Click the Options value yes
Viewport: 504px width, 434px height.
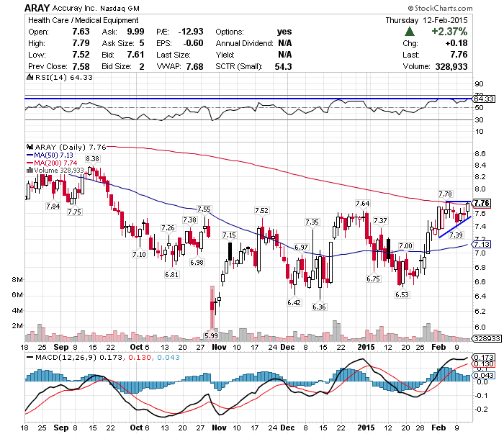(x=284, y=32)
